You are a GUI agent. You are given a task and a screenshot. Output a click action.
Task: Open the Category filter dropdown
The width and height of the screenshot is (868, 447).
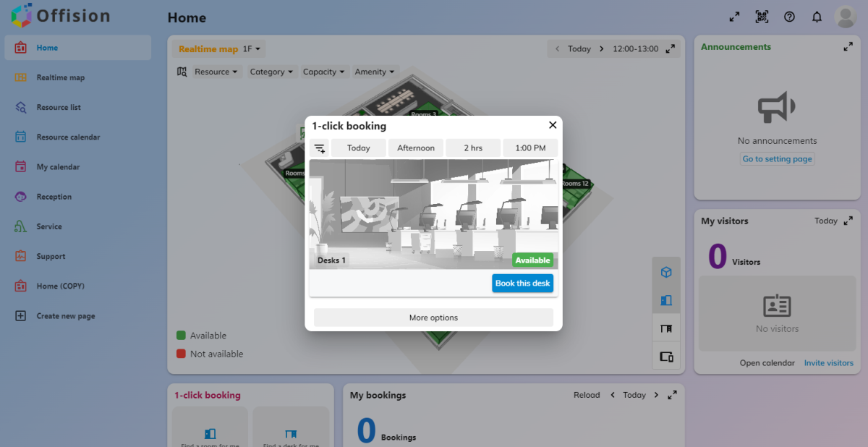tap(271, 72)
